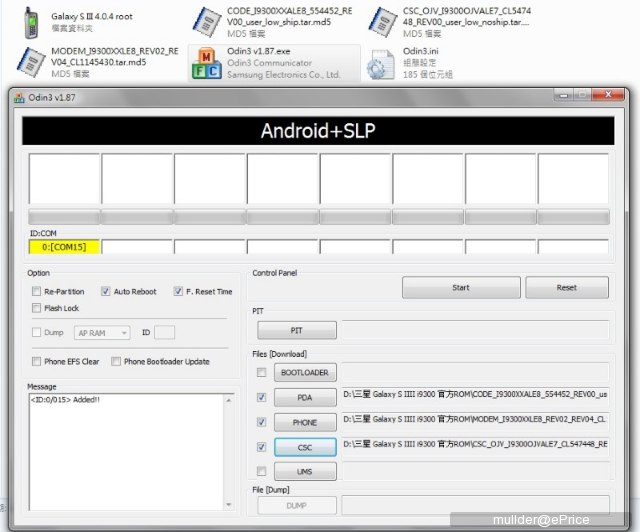Tick the Dump checkbox
Image resolution: width=640 pixels, height=532 pixels.
(x=36, y=332)
